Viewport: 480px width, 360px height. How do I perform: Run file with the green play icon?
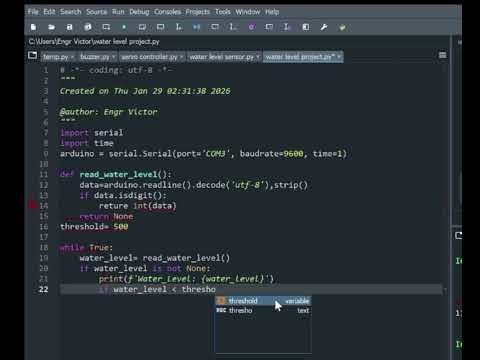(124, 27)
